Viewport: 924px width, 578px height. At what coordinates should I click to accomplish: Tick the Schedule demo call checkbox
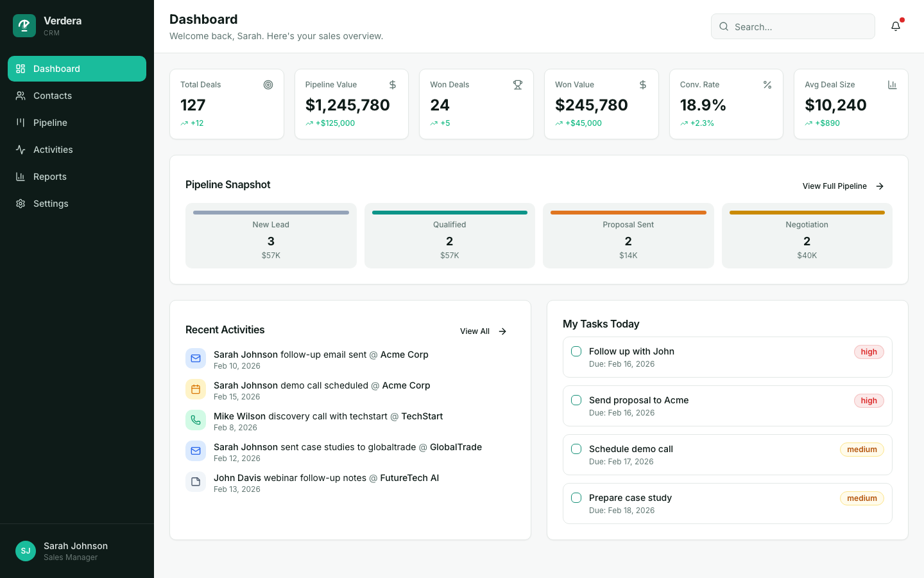(576, 449)
